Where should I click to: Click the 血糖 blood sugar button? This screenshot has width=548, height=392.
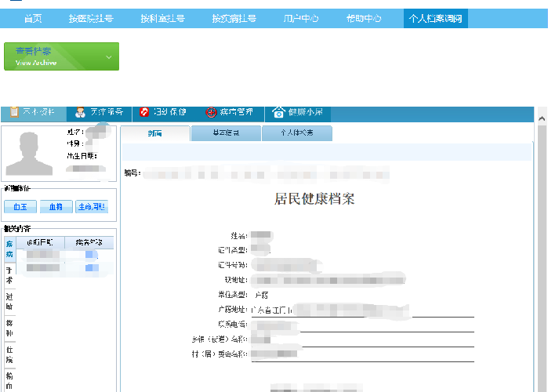56,207
